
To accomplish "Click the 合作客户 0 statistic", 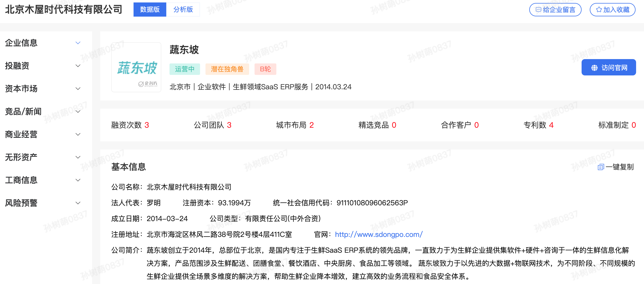I will [x=460, y=125].
